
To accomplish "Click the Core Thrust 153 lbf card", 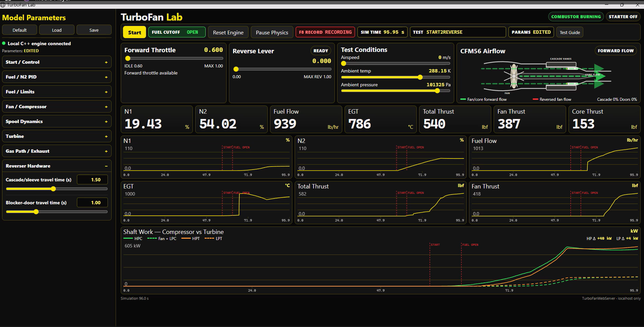I will 604,119.
